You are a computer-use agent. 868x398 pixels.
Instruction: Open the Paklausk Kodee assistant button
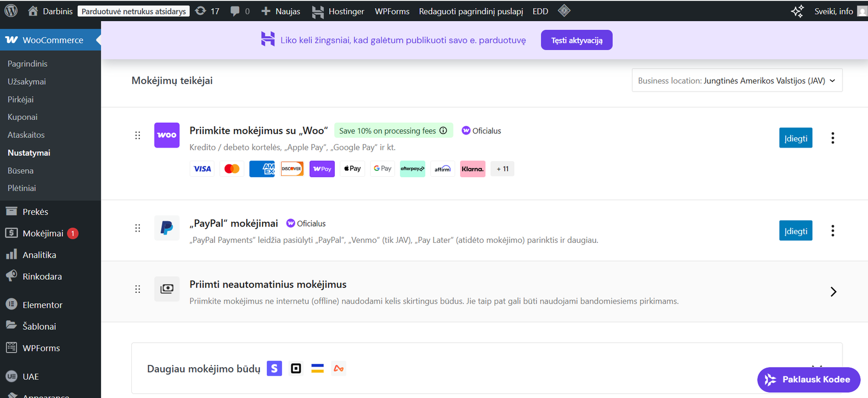click(x=808, y=380)
